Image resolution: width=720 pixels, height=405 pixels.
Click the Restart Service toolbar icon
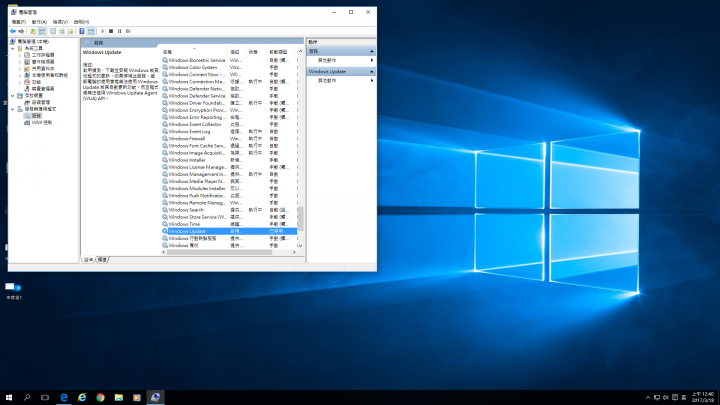pos(128,31)
